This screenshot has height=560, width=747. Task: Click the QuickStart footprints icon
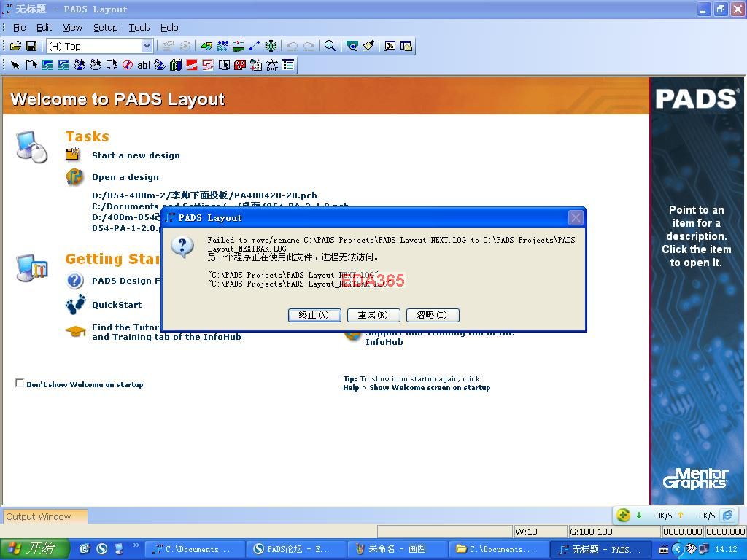75,304
